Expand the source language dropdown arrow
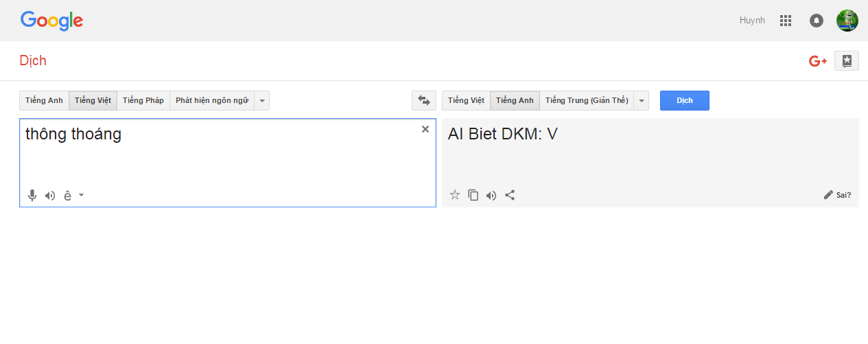 point(261,101)
